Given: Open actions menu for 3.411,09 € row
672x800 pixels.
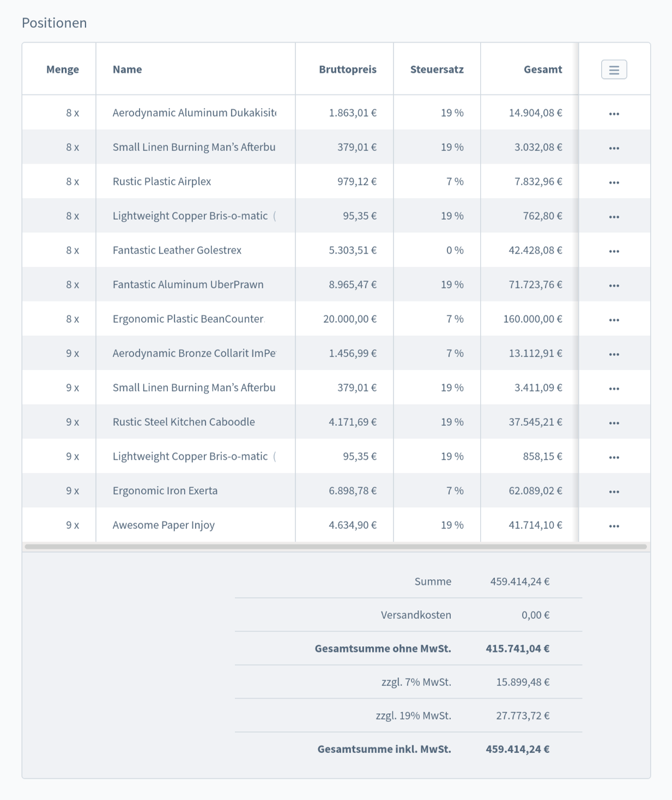Looking at the screenshot, I should (614, 388).
